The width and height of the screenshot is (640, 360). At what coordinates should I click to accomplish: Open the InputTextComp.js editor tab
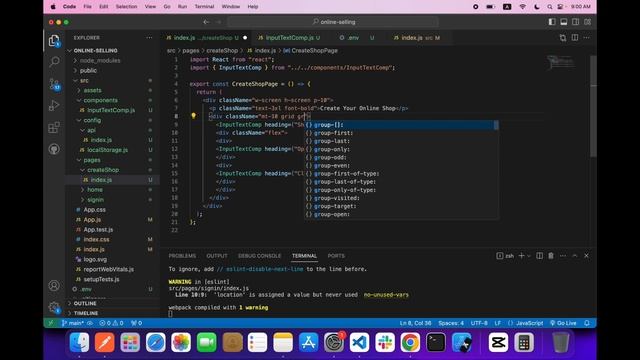[x=289, y=38]
